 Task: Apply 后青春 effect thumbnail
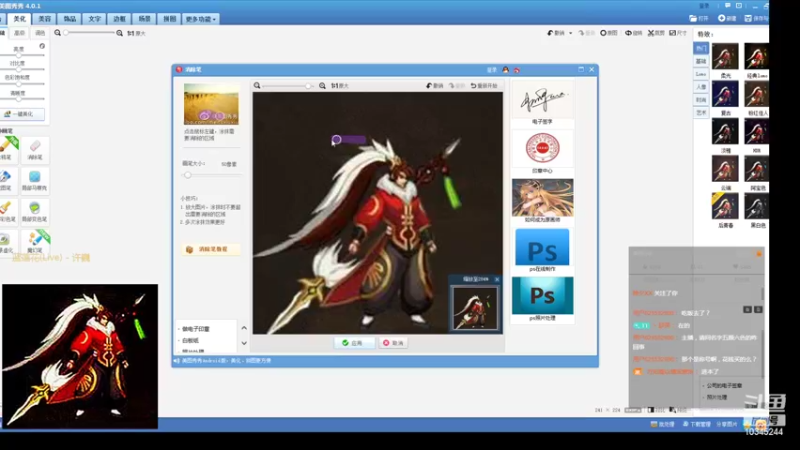(x=725, y=206)
